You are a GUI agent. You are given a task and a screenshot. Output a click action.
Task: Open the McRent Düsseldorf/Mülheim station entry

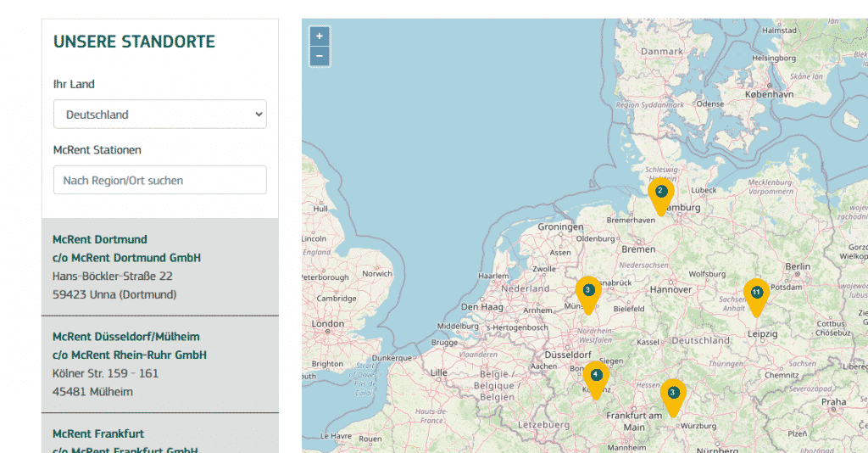(160, 365)
